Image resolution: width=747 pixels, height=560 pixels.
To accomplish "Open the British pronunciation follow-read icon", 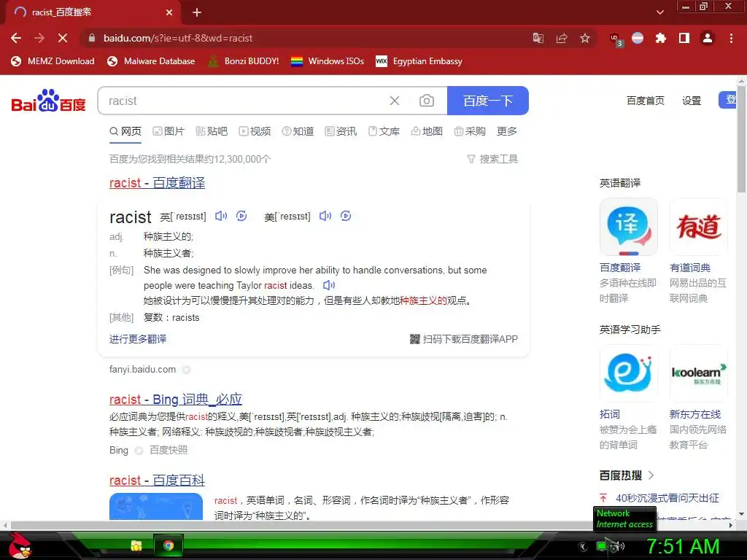I will click(x=241, y=216).
